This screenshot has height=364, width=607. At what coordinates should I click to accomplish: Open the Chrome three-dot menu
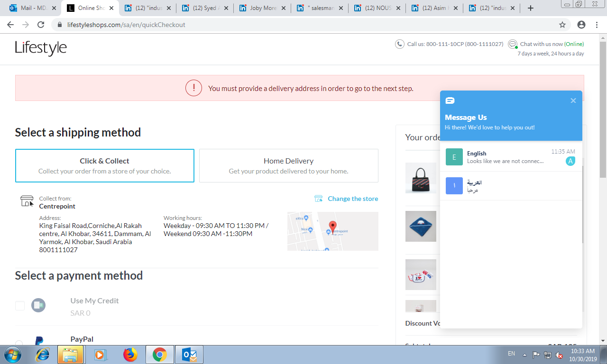coord(597,25)
